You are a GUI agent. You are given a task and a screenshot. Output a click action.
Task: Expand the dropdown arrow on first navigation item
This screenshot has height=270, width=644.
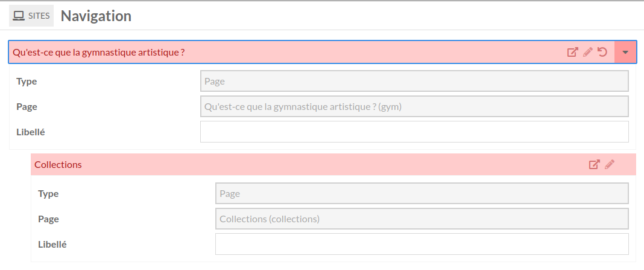[625, 53]
